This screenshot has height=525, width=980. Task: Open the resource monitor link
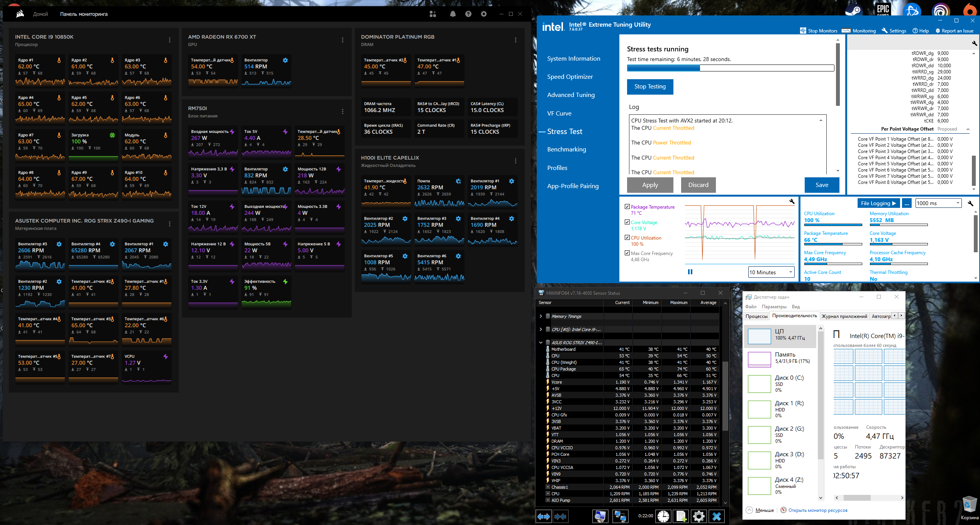click(x=817, y=510)
